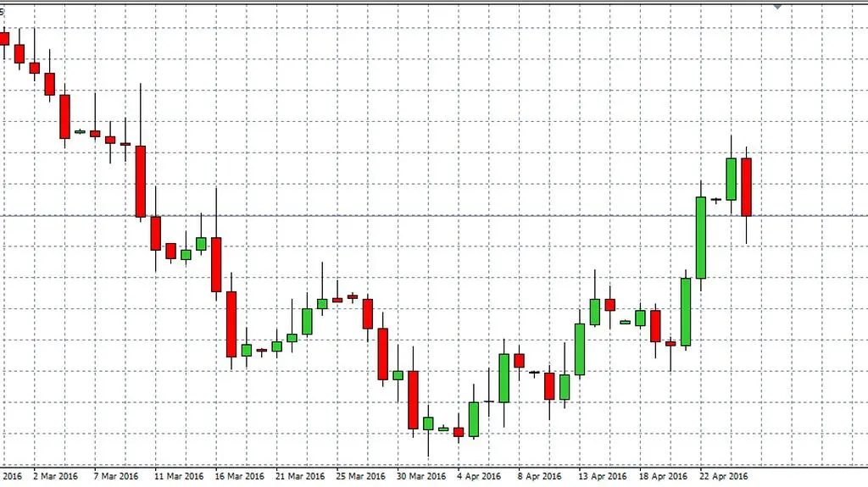Select the horizontal price level line
Screen dimensions: 868x487
coord(434,216)
